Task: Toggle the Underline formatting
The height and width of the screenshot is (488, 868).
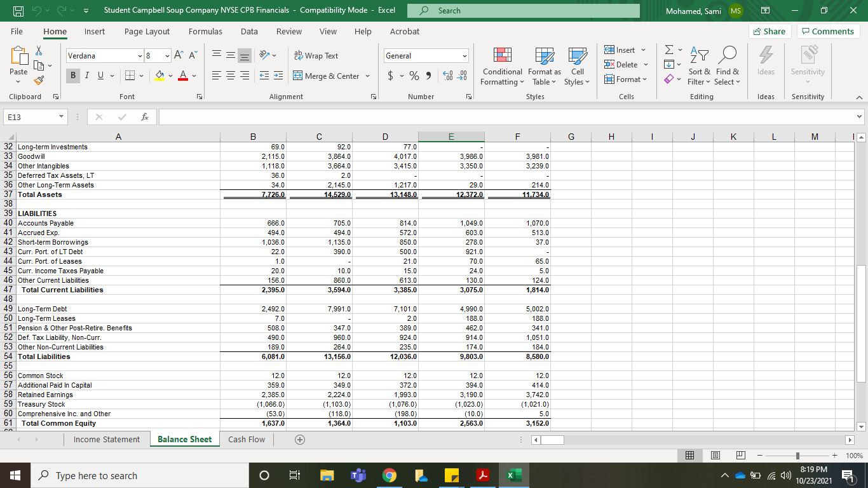Action: [x=100, y=75]
